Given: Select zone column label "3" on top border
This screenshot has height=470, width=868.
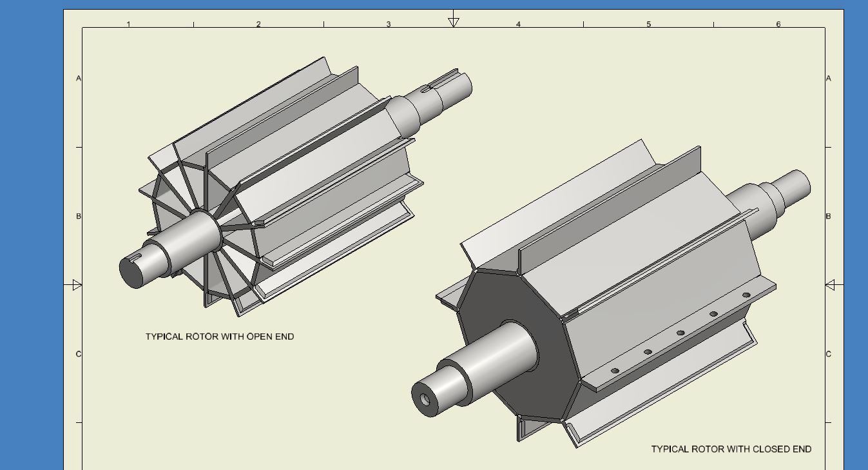Looking at the screenshot, I should (x=389, y=24).
